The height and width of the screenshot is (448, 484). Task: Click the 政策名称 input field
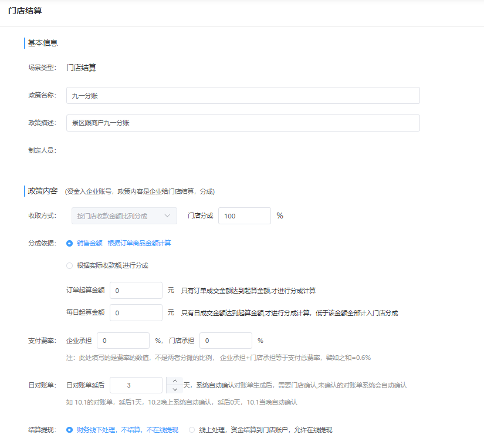pos(242,96)
